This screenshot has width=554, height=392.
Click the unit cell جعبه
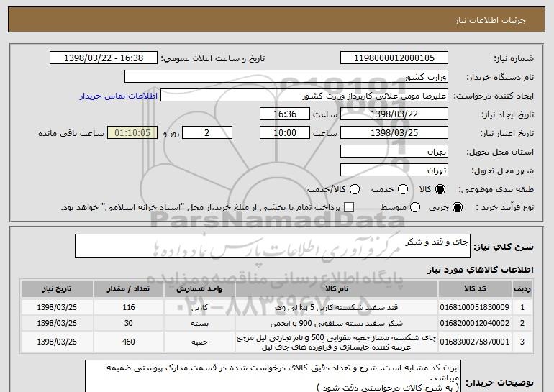tap(199, 342)
